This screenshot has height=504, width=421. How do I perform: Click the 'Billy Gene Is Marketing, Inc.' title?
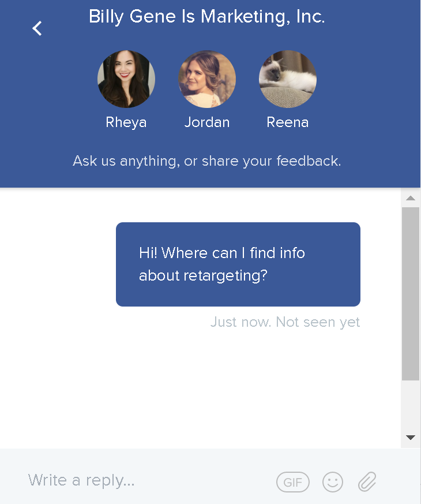[x=207, y=17]
